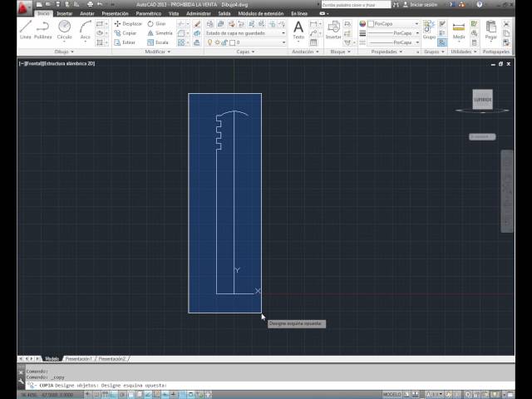The width and height of the screenshot is (532, 399).
Task: Click the SUPERIOR face of the ViewCube
Action: pos(482,100)
